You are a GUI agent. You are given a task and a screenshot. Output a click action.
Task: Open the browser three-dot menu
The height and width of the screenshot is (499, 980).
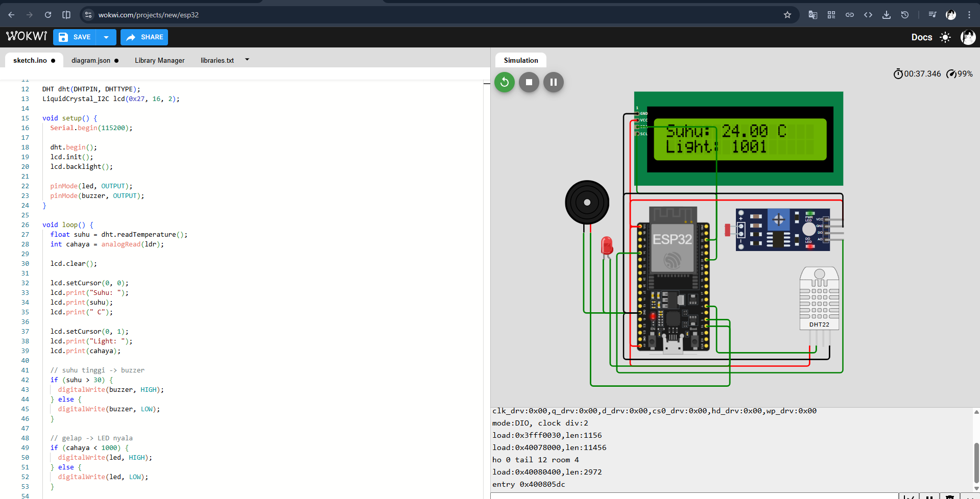tap(969, 15)
